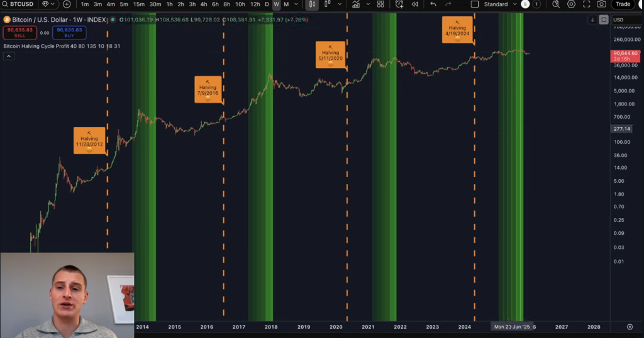The image size is (644, 338).
Task: Take a chart snapshot with camera icon
Action: pos(602,4)
